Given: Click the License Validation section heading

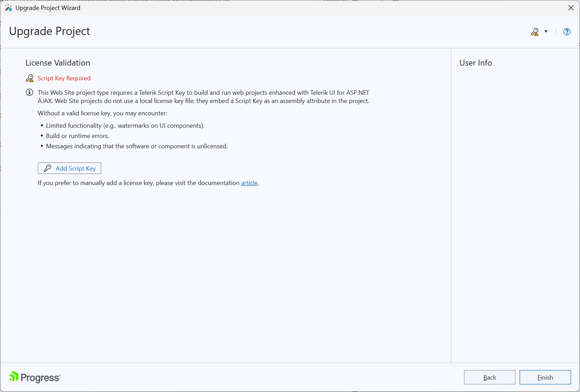Looking at the screenshot, I should tap(58, 63).
